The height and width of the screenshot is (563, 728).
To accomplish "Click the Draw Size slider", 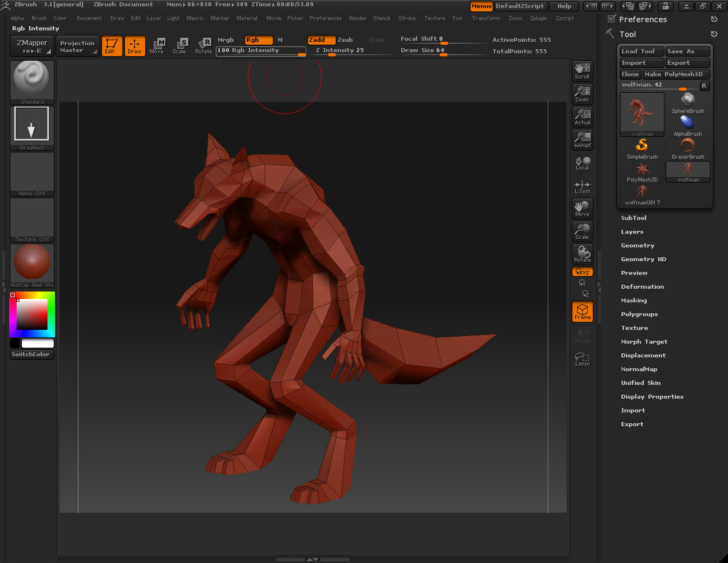I will coord(440,50).
